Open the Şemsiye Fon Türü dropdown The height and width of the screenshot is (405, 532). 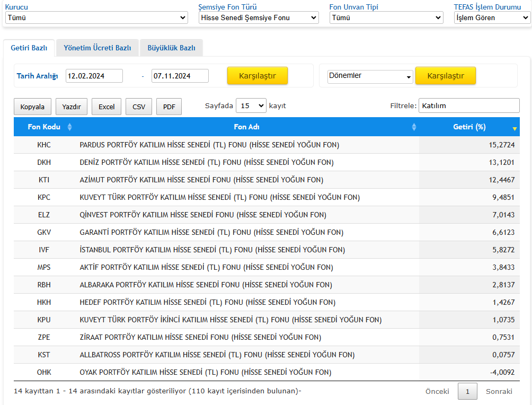click(x=259, y=17)
